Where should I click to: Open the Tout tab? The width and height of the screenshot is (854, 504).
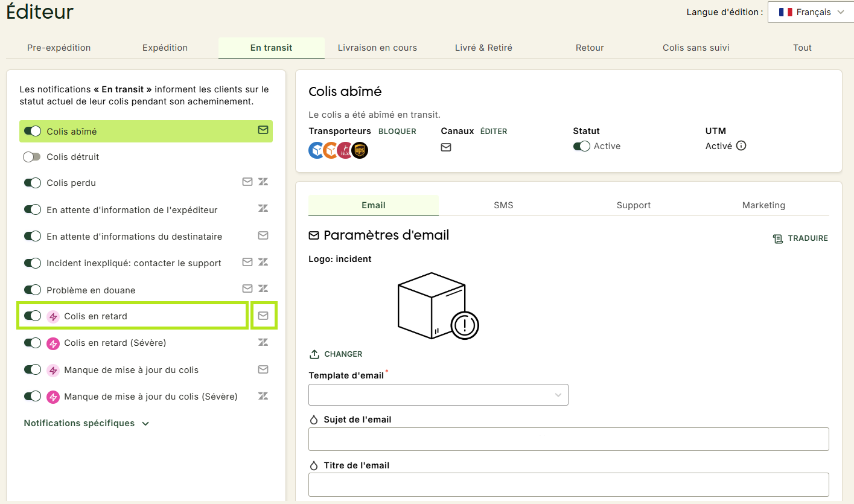[802, 48]
